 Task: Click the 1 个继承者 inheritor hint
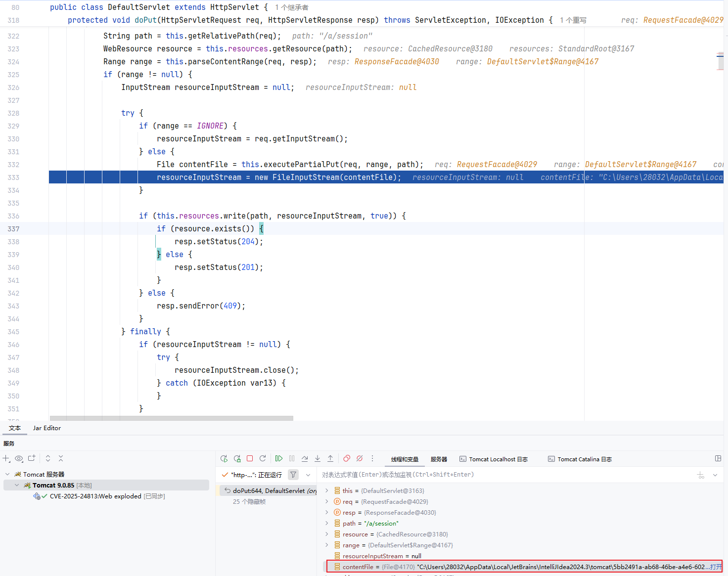tap(292, 7)
